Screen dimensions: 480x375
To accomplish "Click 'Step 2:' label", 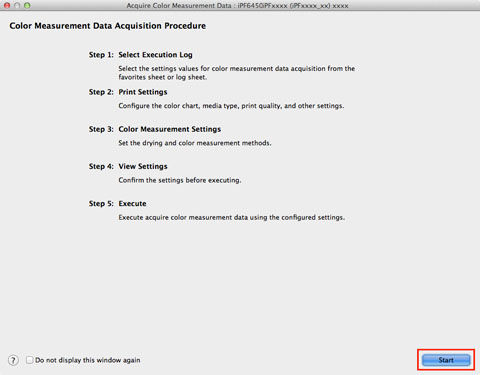I will [x=101, y=92].
